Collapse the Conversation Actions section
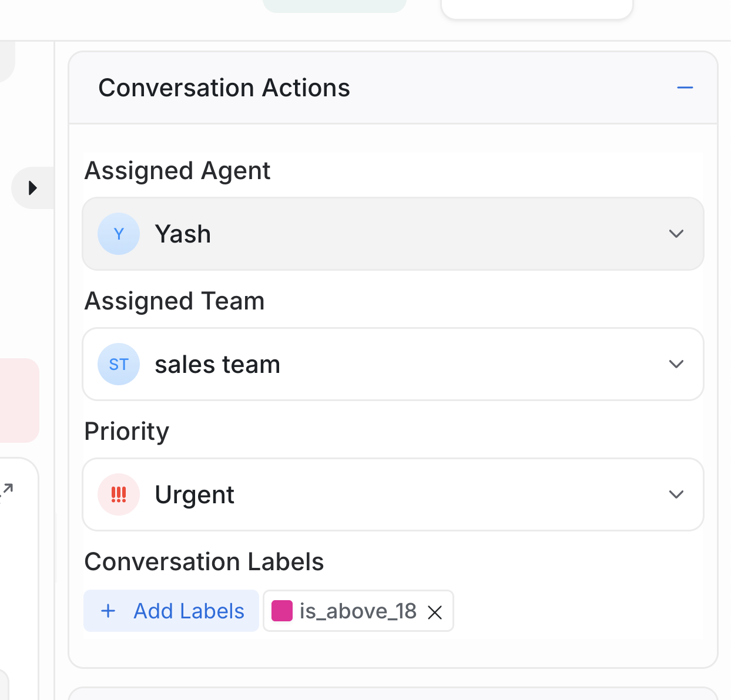The height and width of the screenshot is (700, 731). tap(685, 88)
